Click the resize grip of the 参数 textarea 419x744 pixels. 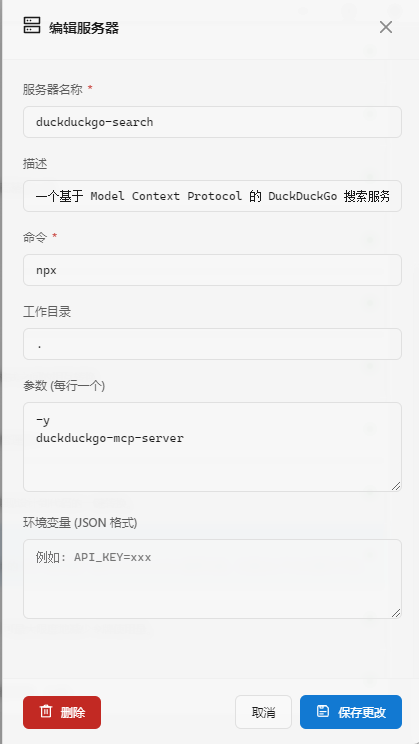point(396,485)
